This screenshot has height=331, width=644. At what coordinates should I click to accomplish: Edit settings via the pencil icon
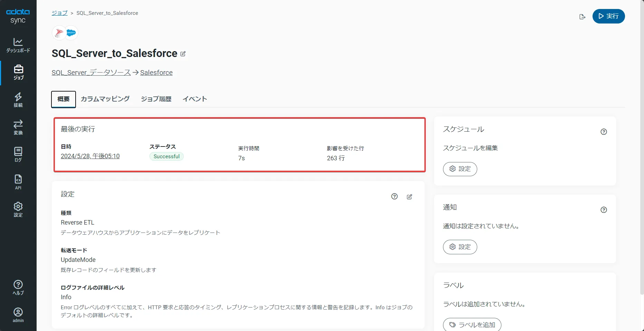point(409,197)
